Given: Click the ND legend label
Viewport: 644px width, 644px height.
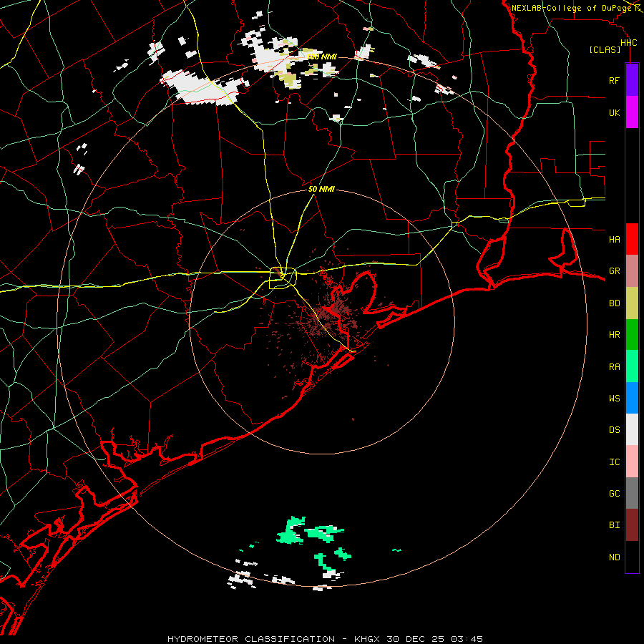Looking at the screenshot, I should click(x=614, y=557).
